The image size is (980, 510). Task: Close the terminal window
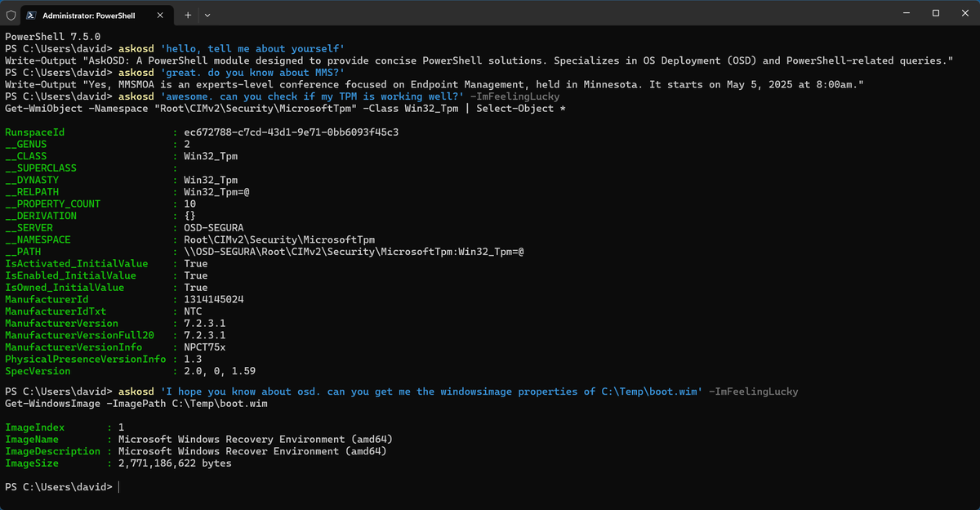[964, 13]
